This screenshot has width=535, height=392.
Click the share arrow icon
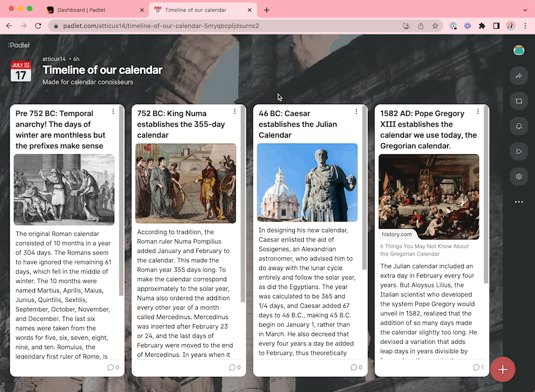(x=519, y=76)
